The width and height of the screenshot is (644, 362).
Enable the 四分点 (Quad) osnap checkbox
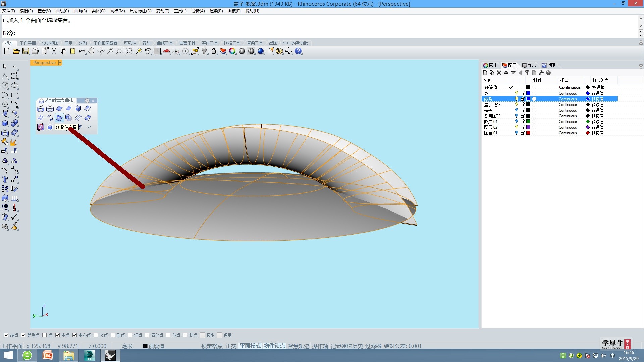(147, 335)
